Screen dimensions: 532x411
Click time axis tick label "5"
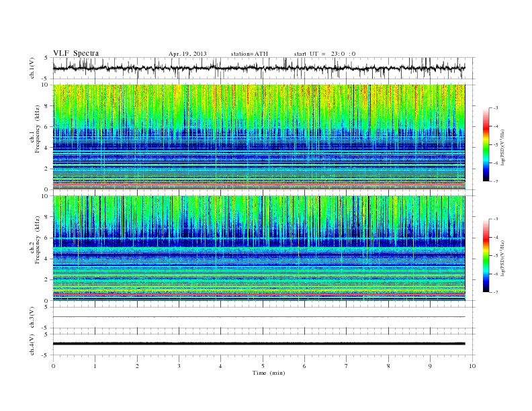pyautogui.click(x=263, y=366)
